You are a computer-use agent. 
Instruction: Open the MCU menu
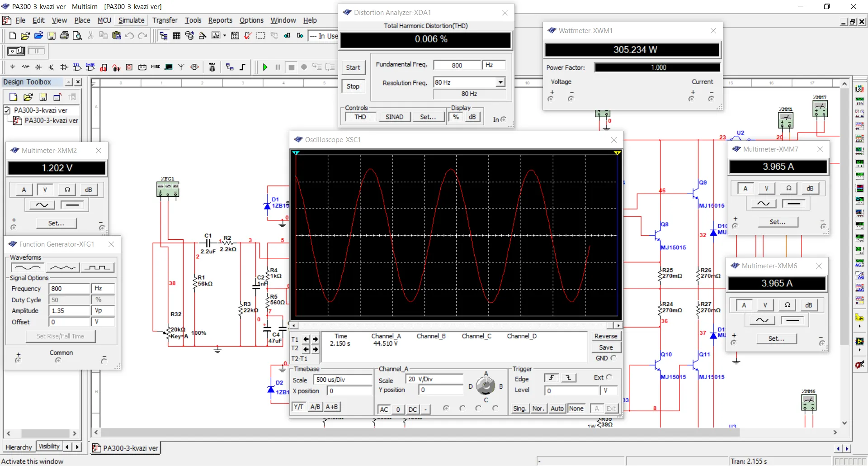[104, 20]
